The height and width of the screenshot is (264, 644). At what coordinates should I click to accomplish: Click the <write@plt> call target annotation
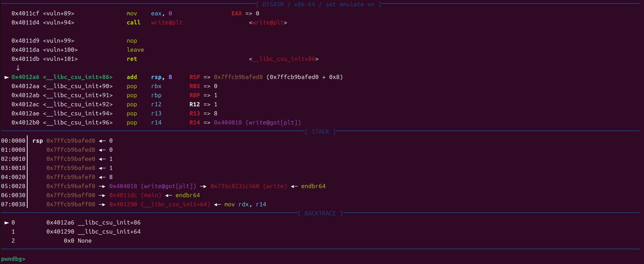click(x=268, y=23)
